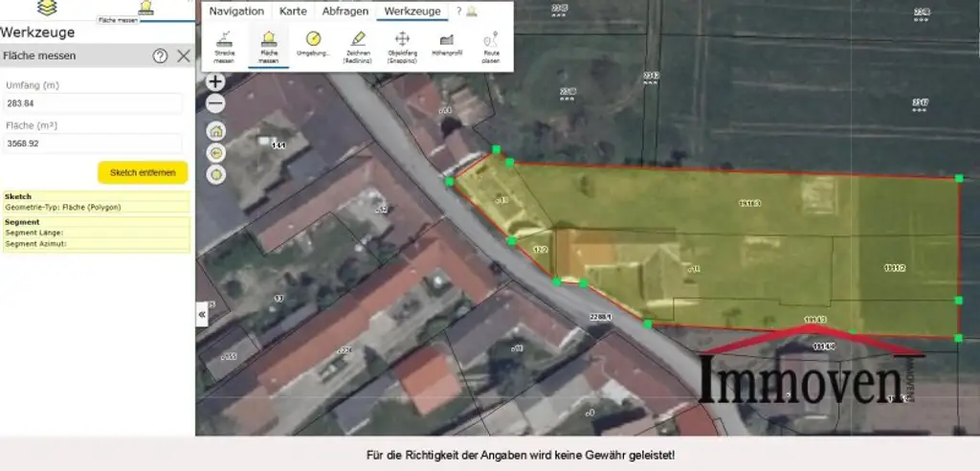The width and height of the screenshot is (980, 471).
Task: Click the home extent map button
Action: pos(216,131)
